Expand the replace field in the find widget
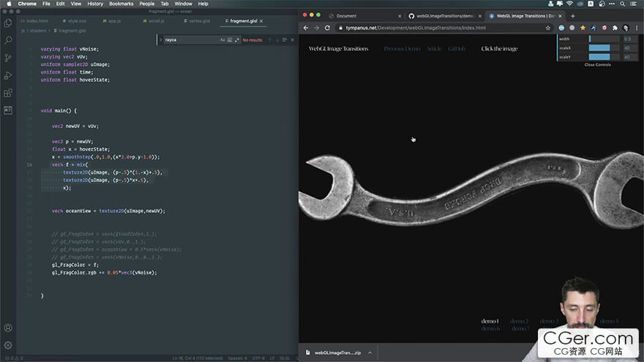This screenshot has height=362, width=644. coord(161,39)
